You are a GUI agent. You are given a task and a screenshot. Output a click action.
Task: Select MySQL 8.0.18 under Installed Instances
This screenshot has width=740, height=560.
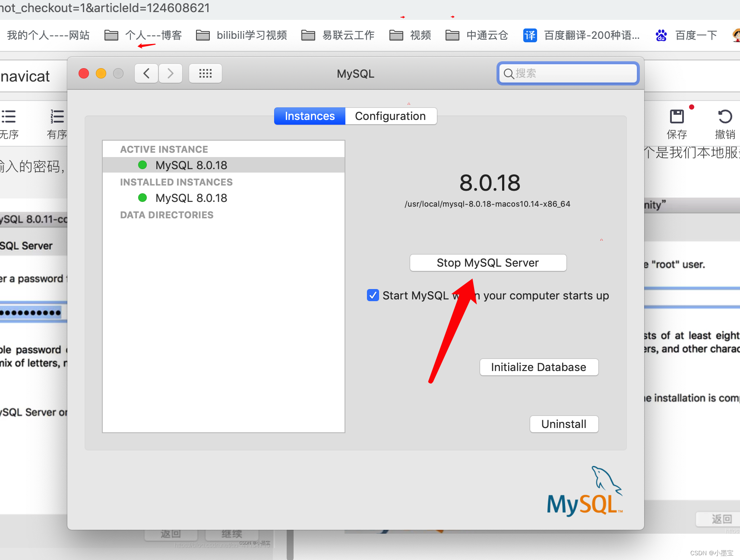pos(224,198)
